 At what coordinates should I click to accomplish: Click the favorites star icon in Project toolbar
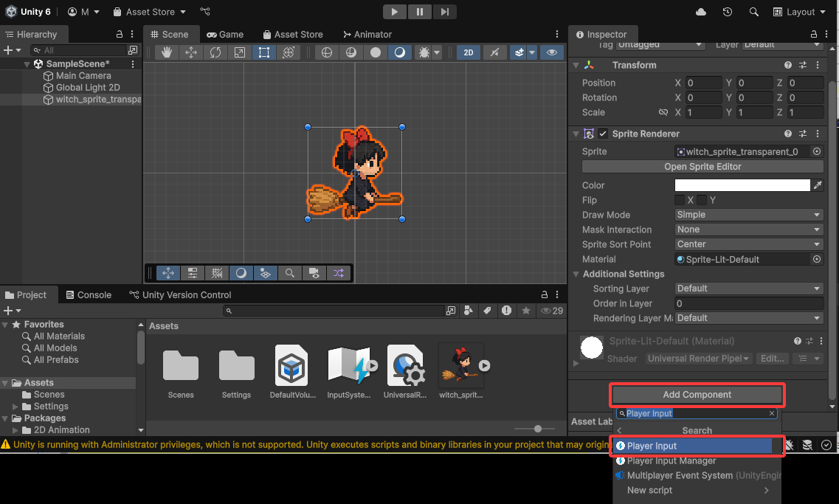(x=526, y=311)
